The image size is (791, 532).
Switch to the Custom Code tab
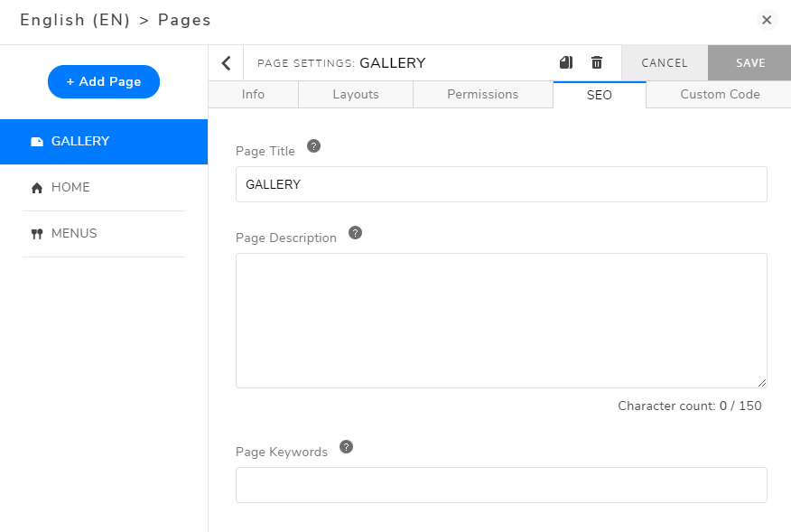(x=719, y=94)
